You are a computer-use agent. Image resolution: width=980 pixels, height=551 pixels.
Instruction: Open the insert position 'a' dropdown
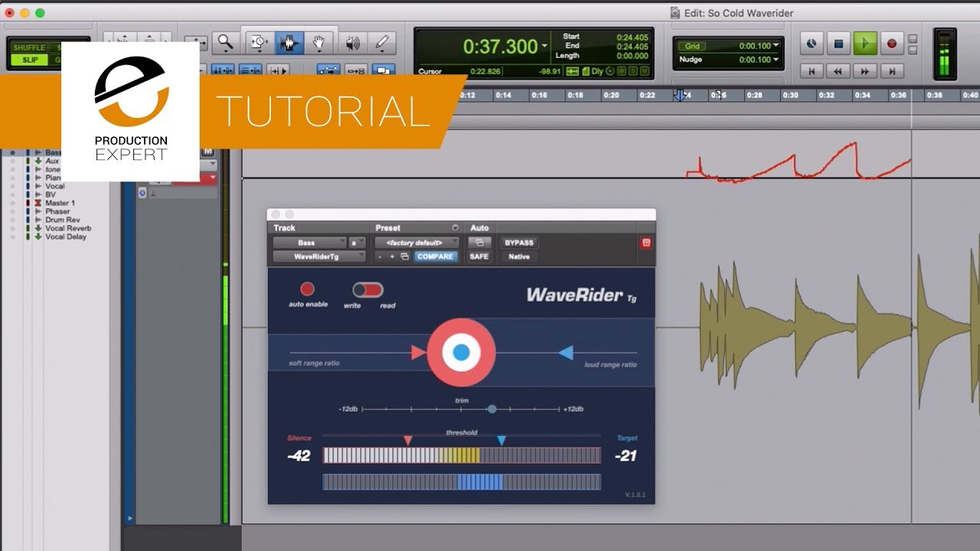point(357,243)
